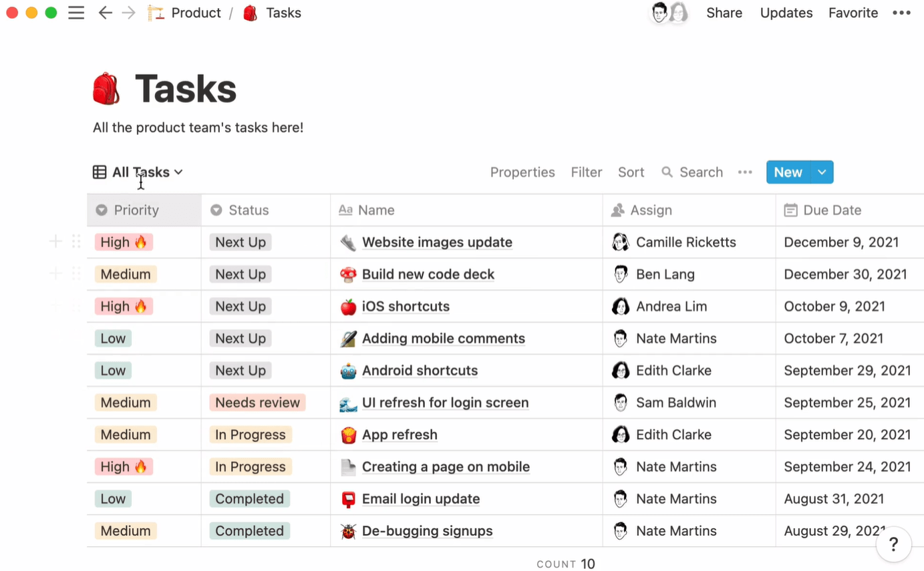Click Ben Lang assignee cell
Viewport: 924px width, 571px height.
(x=689, y=274)
